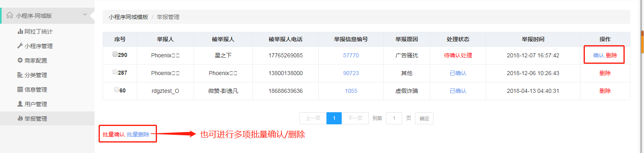Click the lines icon for 信息管理
Screen dimensions: 644x153
click(20, 89)
